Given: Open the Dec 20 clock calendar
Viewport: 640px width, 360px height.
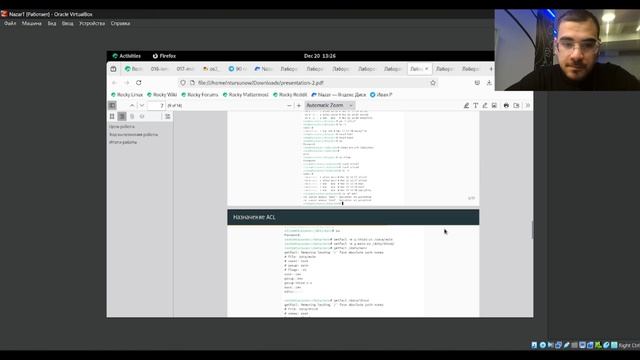Looking at the screenshot, I should pyautogui.click(x=320, y=56).
